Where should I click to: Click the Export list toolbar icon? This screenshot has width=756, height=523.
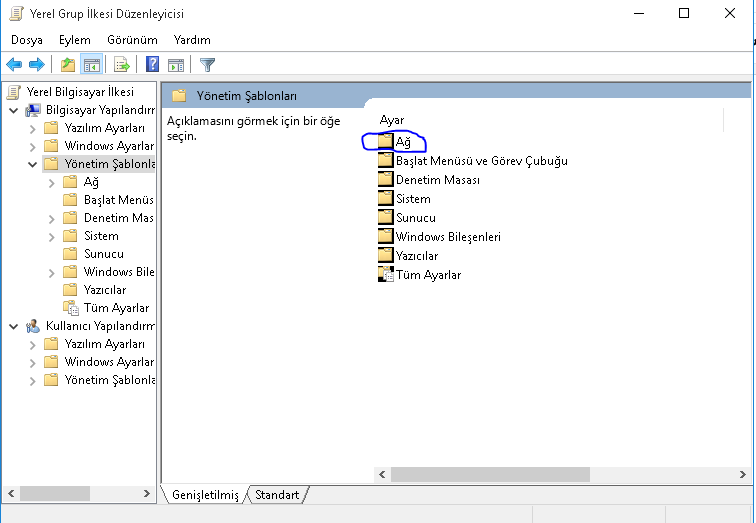click(122, 64)
